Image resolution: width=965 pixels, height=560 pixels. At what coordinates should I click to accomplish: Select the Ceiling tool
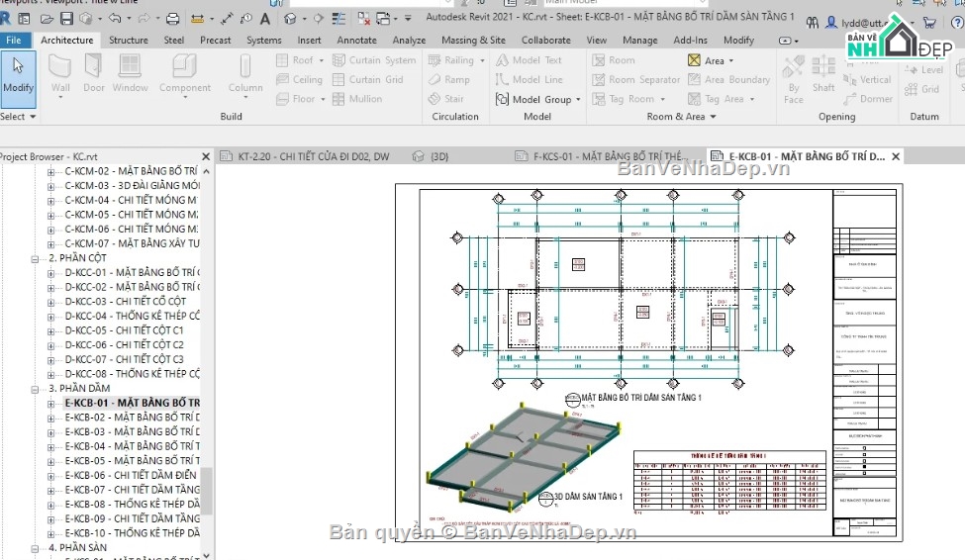(x=299, y=79)
